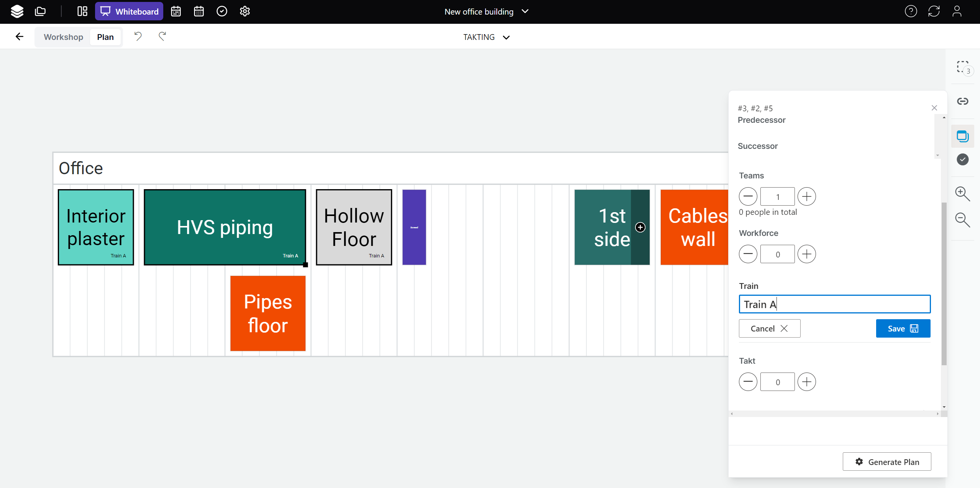Select the Plan tab
980x488 pixels.
click(x=105, y=37)
